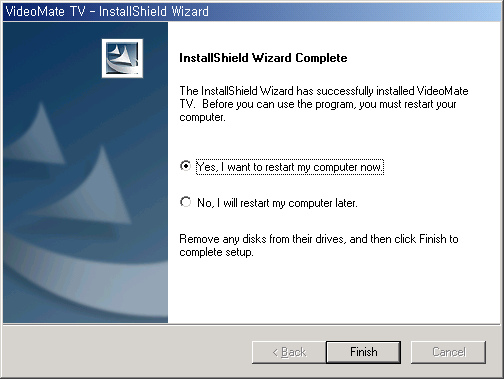504x379 pixels.
Task: Choose the restart my computer later radio button
Action: (x=185, y=202)
